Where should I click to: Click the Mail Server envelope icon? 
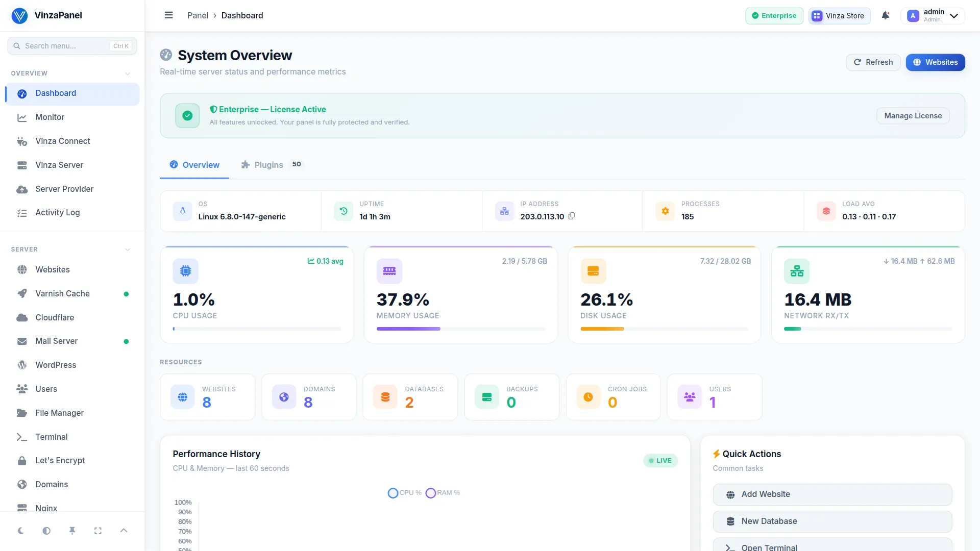pyautogui.click(x=22, y=341)
